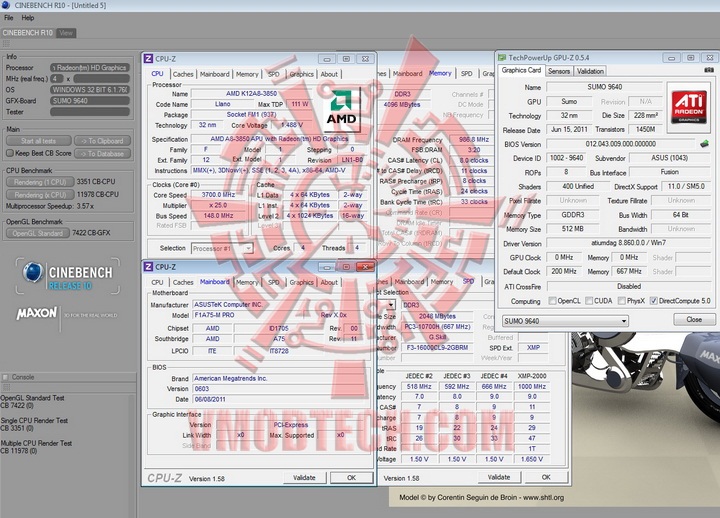Switch to the Validation tab in GPU-Z
The image size is (720, 518).
tap(590, 71)
